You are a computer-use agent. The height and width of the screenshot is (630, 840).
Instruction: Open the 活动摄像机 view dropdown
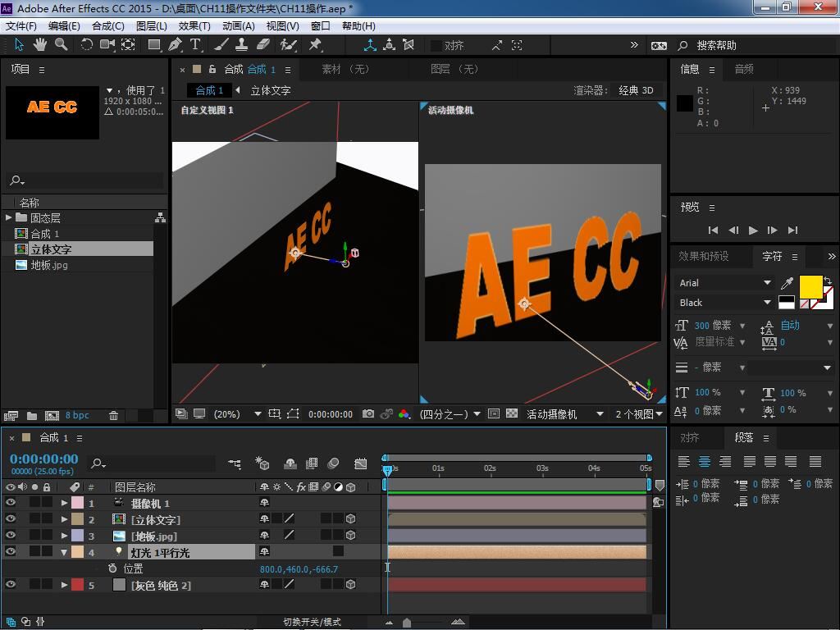[x=564, y=414]
